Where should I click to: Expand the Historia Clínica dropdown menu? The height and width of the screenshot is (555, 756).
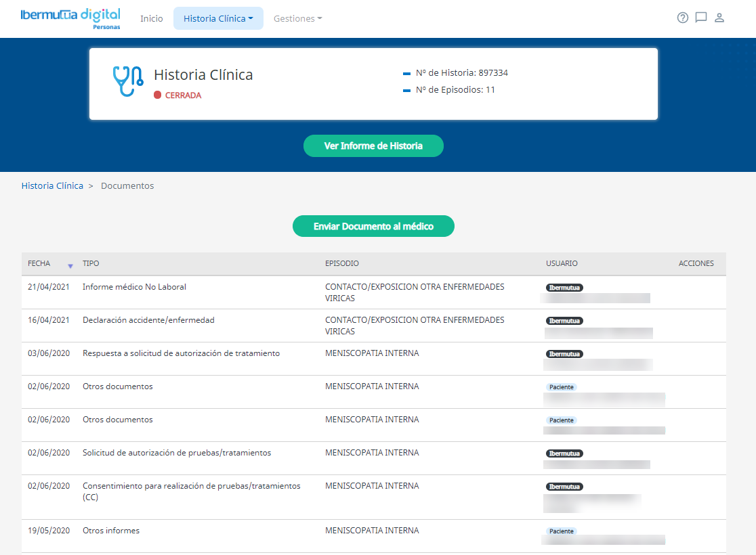218,19
